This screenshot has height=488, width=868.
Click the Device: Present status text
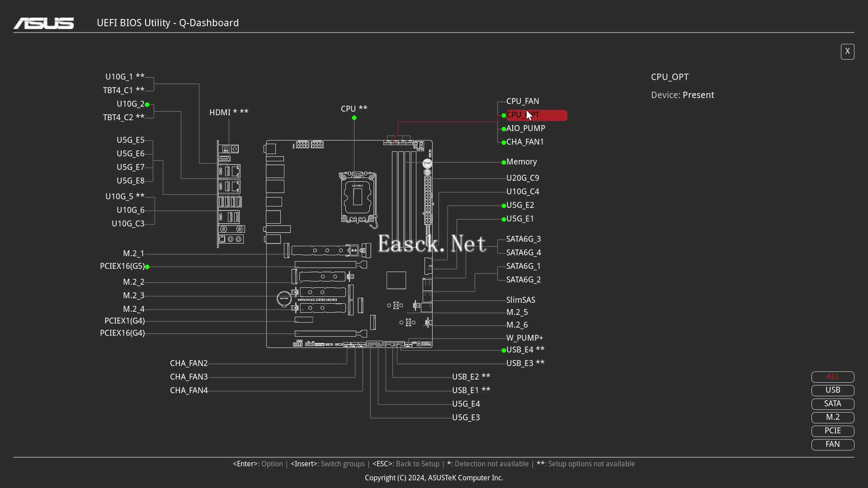pyautogui.click(x=683, y=95)
